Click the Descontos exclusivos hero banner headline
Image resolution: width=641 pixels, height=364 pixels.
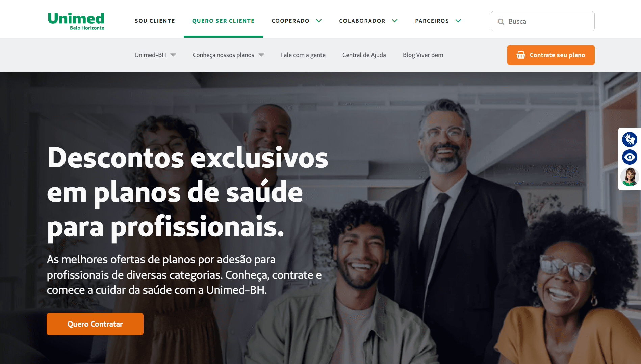187,192
